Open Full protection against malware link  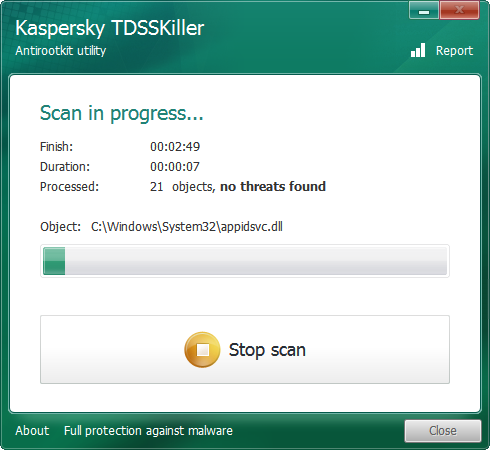148,431
